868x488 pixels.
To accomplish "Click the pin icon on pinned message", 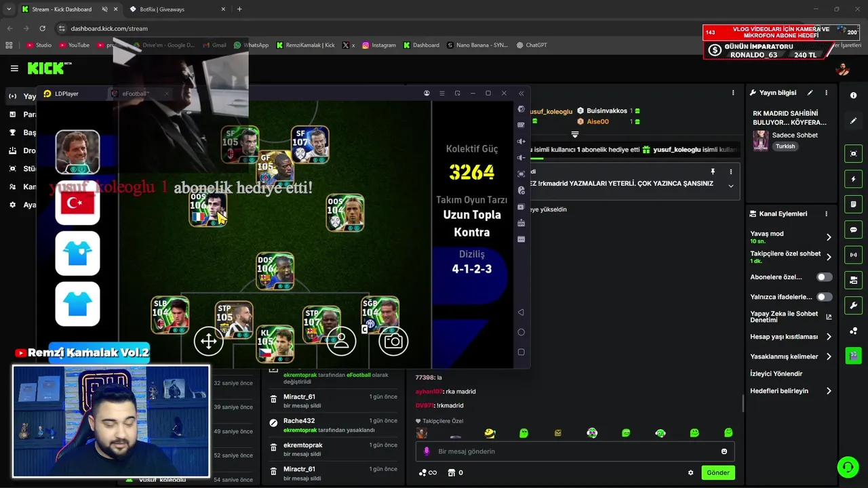I will tap(713, 171).
